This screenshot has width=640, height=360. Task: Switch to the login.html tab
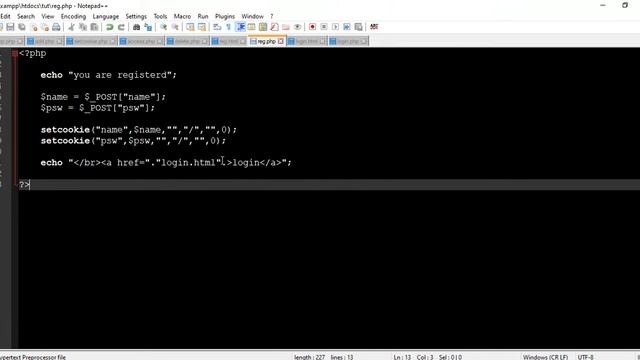[307, 41]
